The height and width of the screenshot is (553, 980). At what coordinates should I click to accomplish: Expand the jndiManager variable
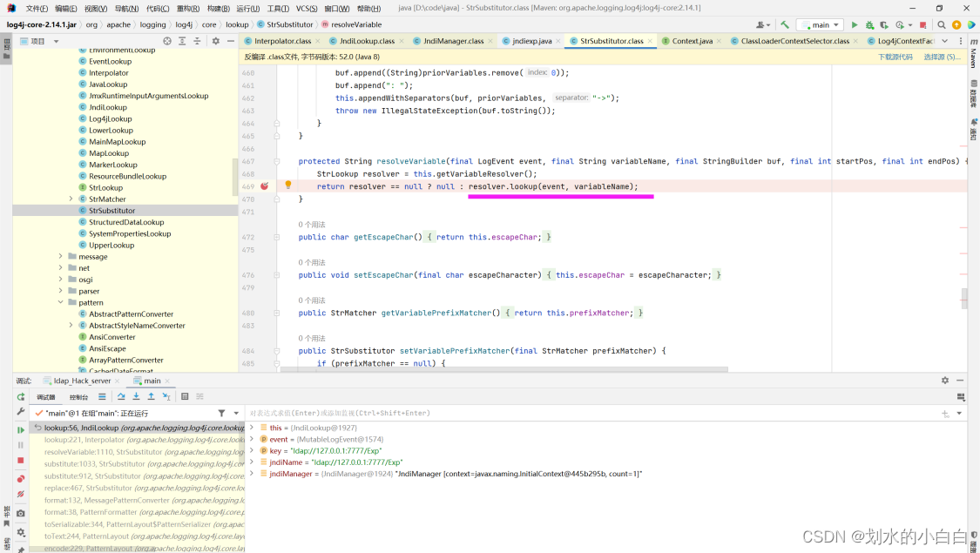point(252,474)
